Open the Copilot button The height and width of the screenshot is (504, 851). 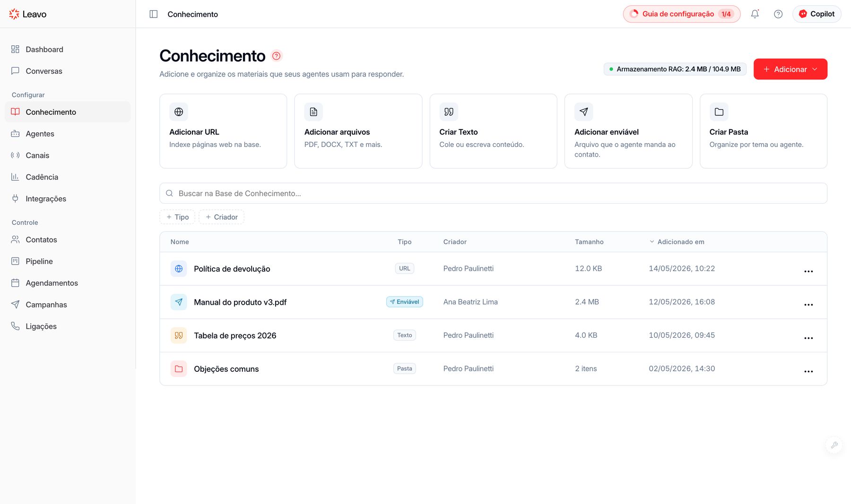(817, 14)
